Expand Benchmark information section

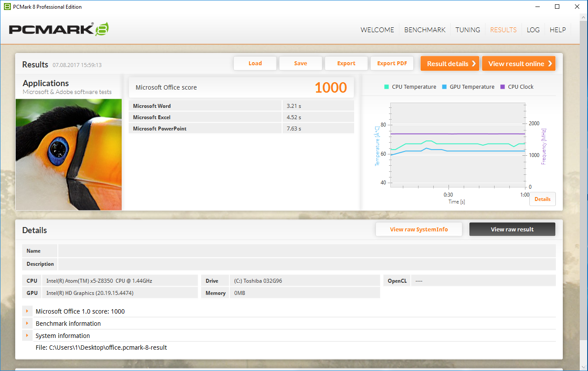point(27,324)
